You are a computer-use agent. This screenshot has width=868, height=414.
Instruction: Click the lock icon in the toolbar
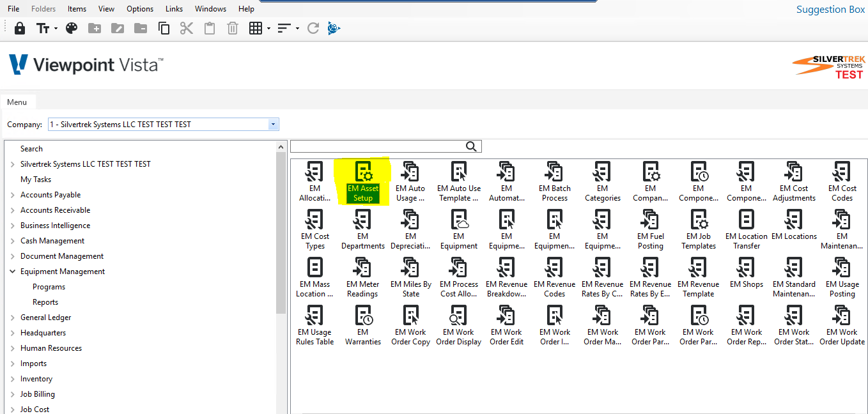pyautogui.click(x=20, y=28)
